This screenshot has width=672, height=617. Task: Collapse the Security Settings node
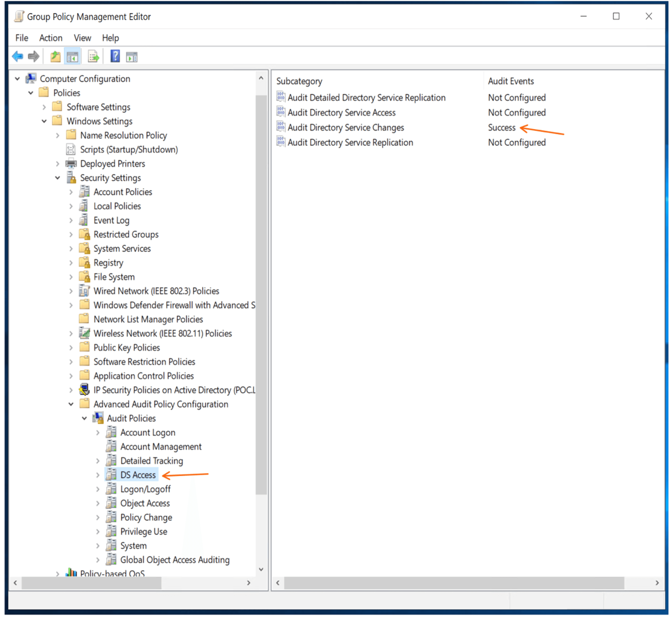click(x=58, y=178)
